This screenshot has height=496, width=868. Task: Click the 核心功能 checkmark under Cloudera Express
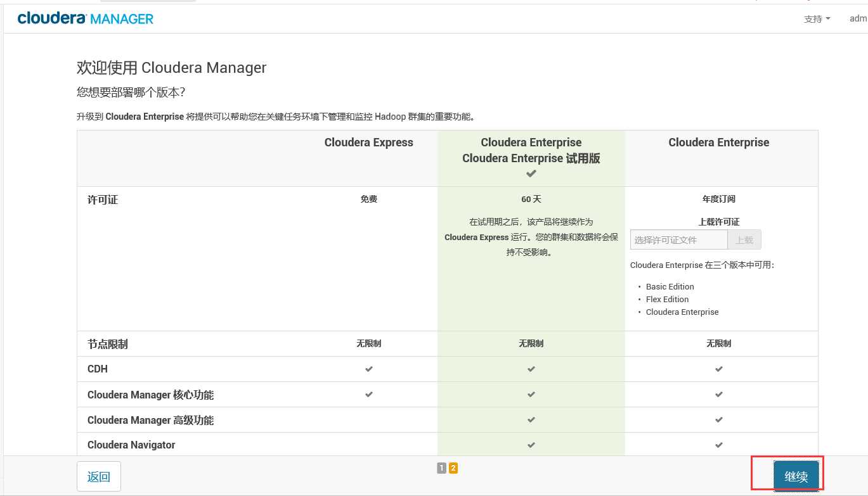point(369,394)
